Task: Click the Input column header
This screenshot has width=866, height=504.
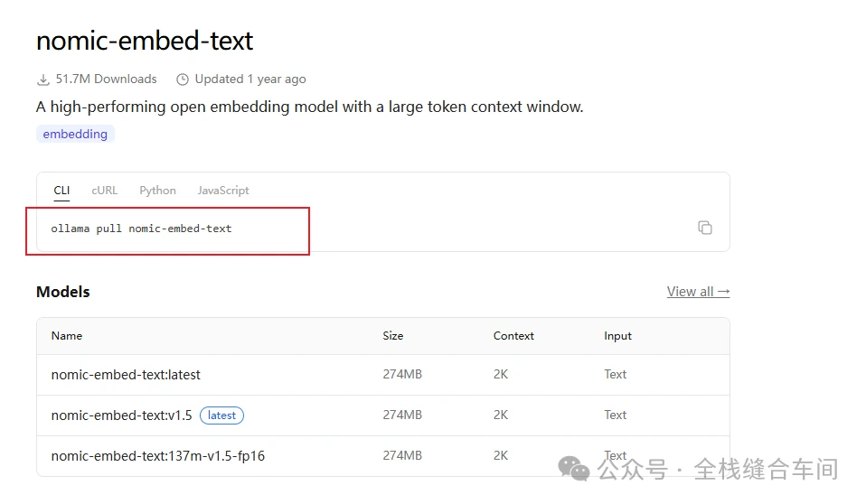Action: (x=617, y=336)
